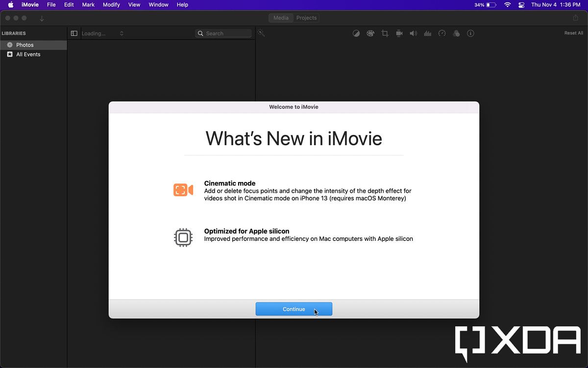Open the volume speaker tool
Image resolution: width=588 pixels, height=368 pixels.
pos(414,33)
